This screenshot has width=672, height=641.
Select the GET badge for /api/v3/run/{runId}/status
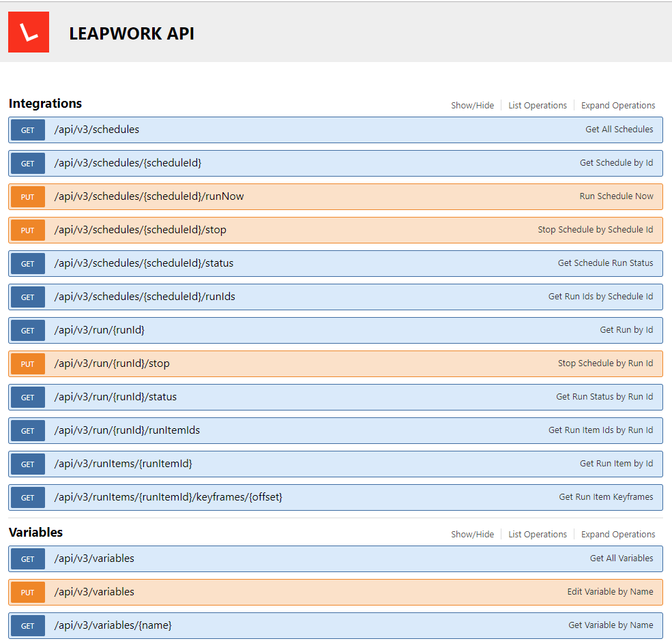click(27, 397)
